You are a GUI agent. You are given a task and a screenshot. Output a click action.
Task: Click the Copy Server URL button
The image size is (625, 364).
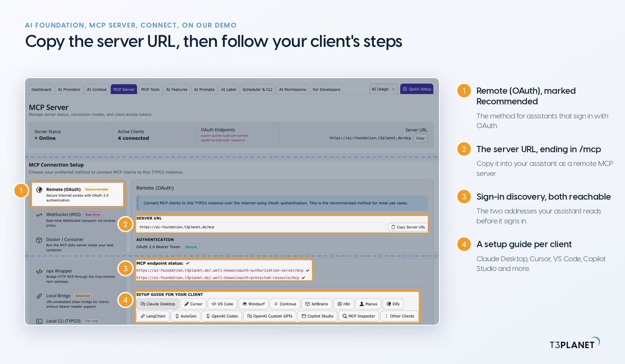[408, 227]
